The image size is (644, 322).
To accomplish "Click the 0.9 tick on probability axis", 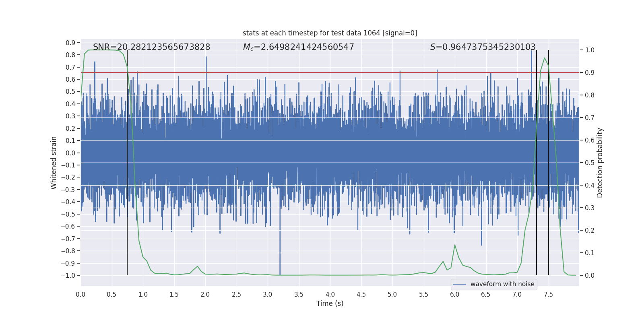I will (x=590, y=73).
